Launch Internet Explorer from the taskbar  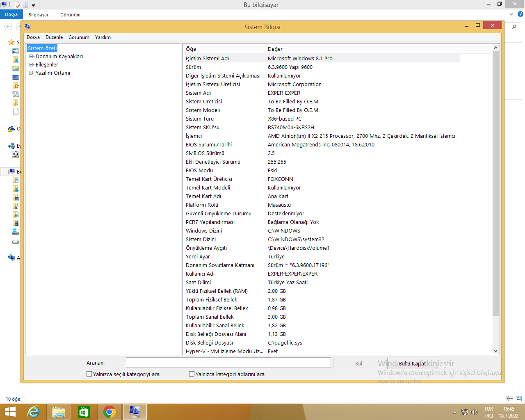pyautogui.click(x=33, y=412)
